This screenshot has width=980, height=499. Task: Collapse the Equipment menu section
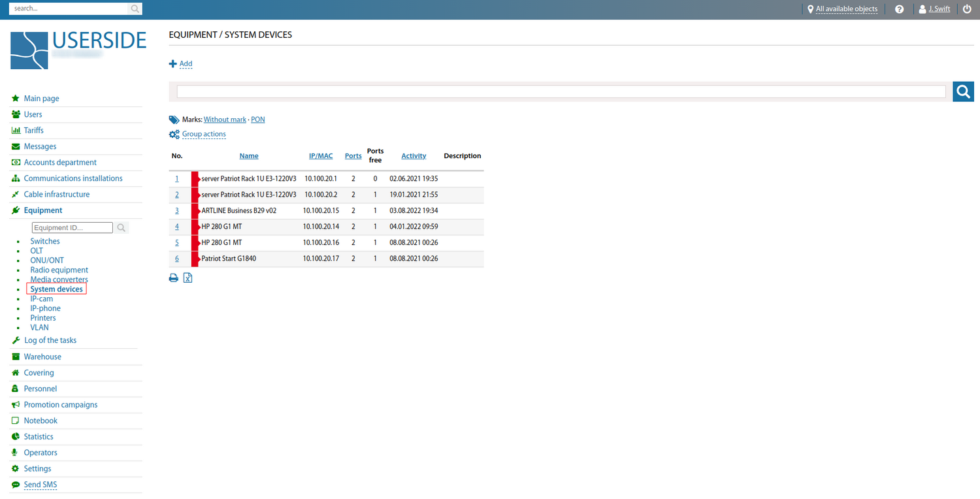[x=43, y=210]
